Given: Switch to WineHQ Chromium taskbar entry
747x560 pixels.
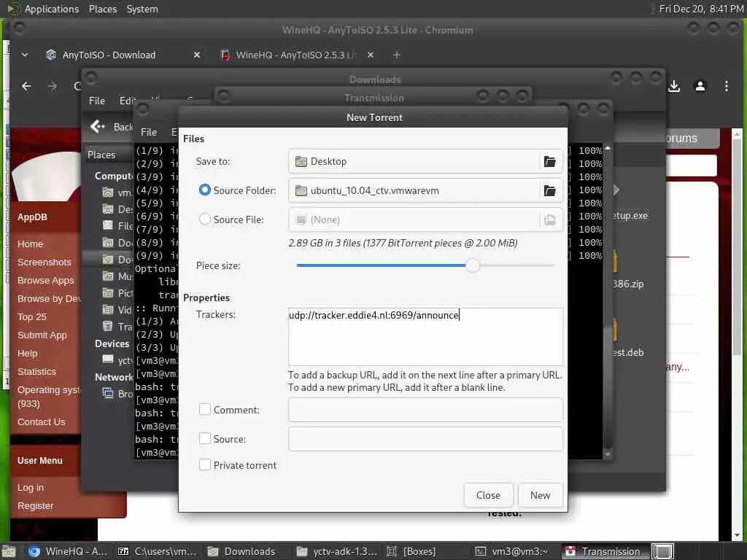Looking at the screenshot, I should coord(67,551).
